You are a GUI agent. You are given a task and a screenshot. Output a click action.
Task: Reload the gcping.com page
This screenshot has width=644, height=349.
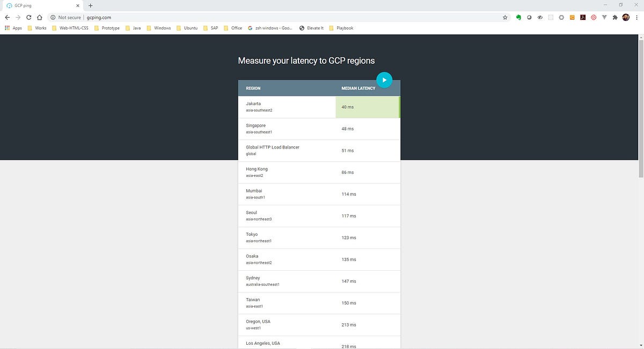point(27,17)
